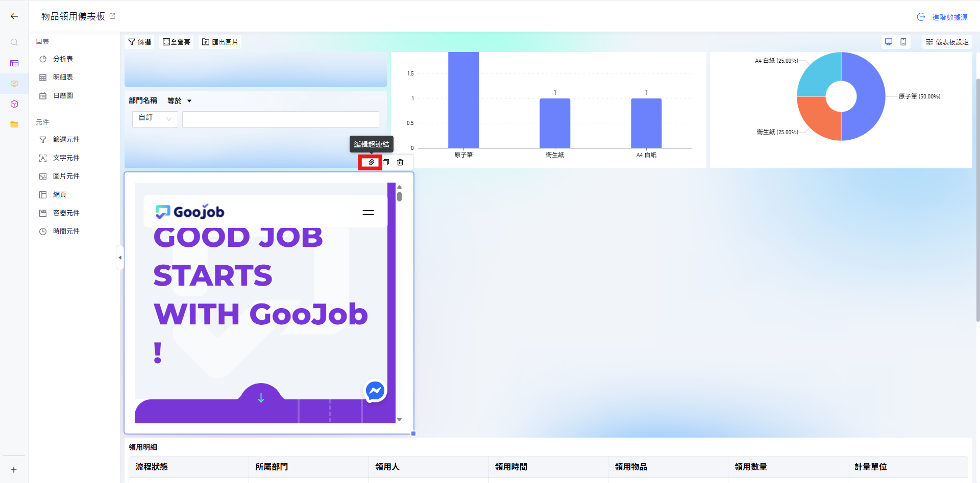This screenshot has width=980, height=483.
Task: Switch to mobile view layout
Action: point(903,42)
